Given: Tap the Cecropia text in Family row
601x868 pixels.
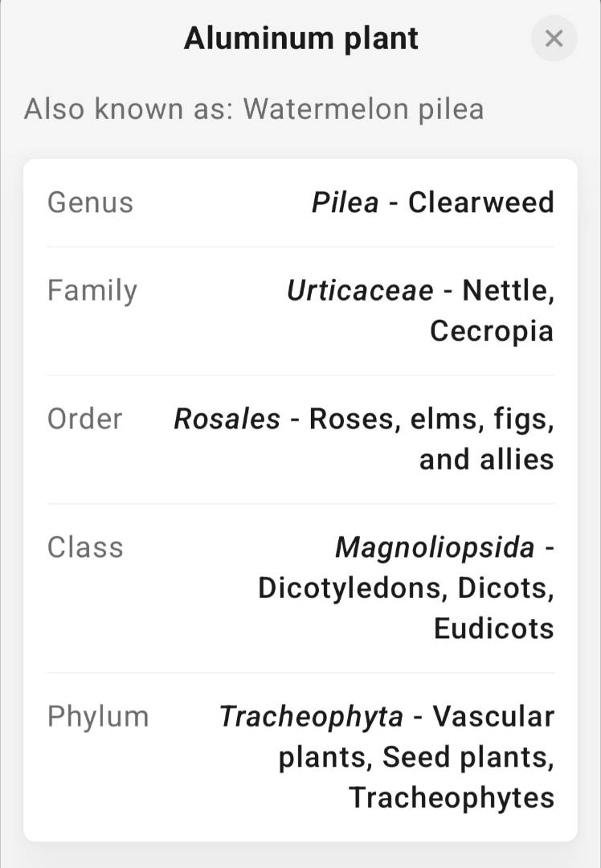Looking at the screenshot, I should [x=491, y=330].
